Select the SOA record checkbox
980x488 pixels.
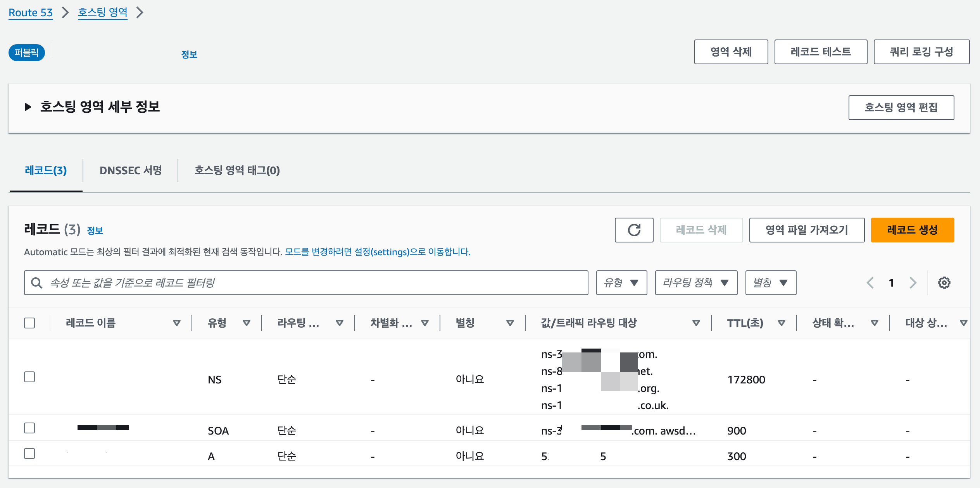pyautogui.click(x=29, y=428)
